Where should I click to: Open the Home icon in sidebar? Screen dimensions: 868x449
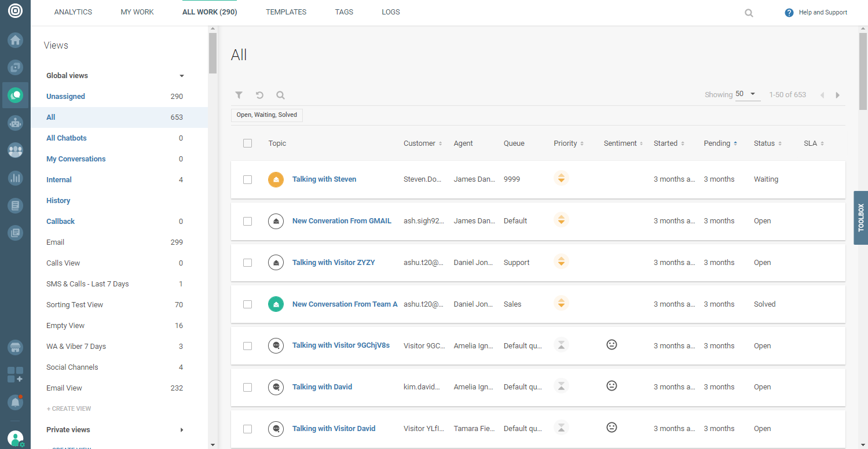tap(15, 40)
